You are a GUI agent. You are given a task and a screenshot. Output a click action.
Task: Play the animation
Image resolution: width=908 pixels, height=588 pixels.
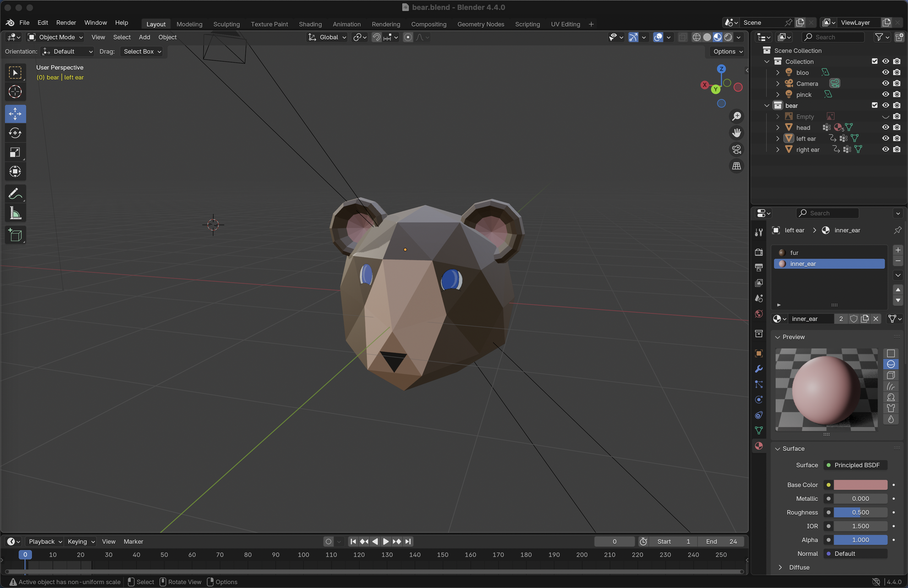(x=386, y=542)
